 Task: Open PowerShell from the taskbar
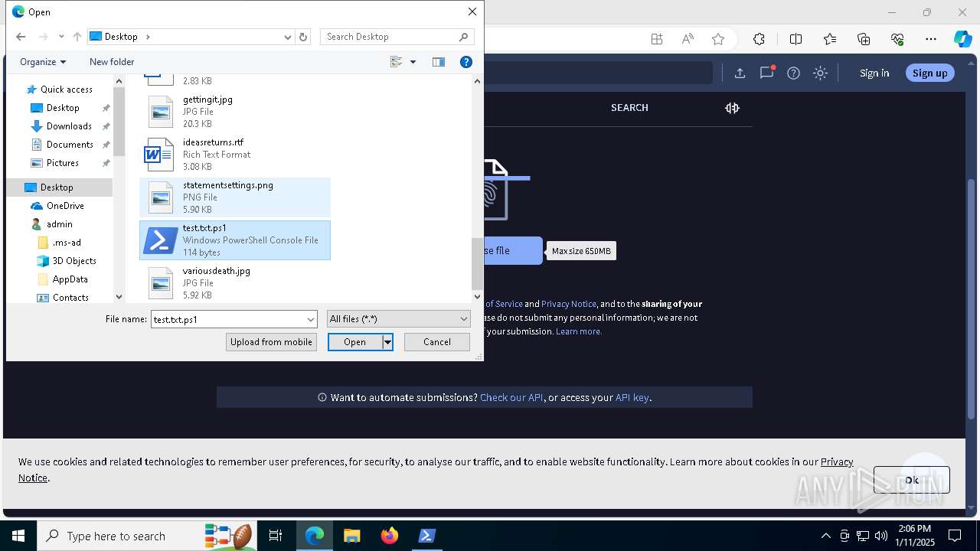[426, 536]
